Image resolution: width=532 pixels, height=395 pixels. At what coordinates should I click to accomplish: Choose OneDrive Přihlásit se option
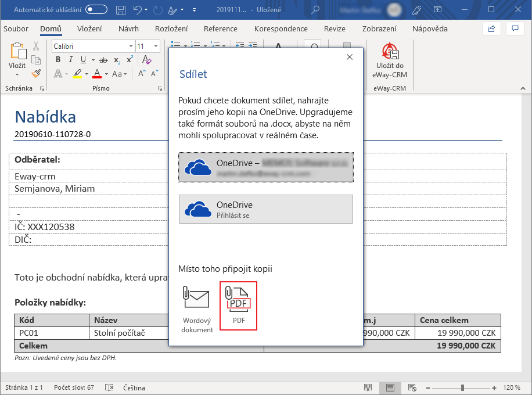click(266, 209)
